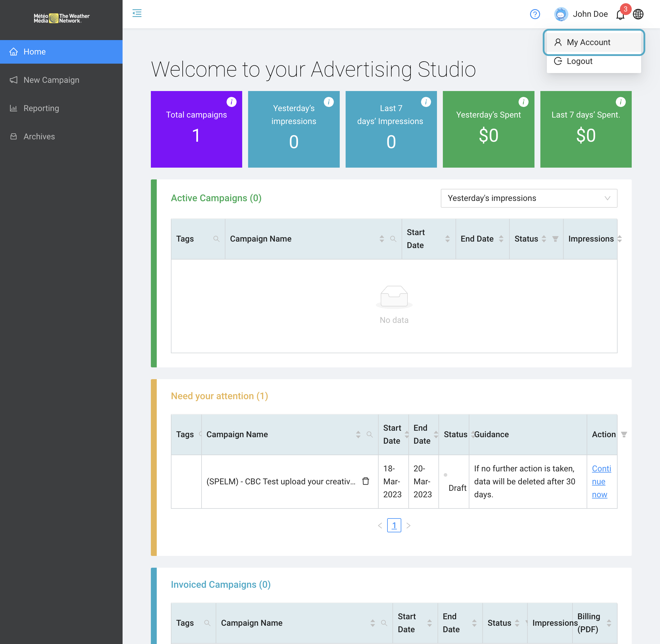The image size is (660, 644).
Task: Go to previous page arrow
Action: coord(380,525)
